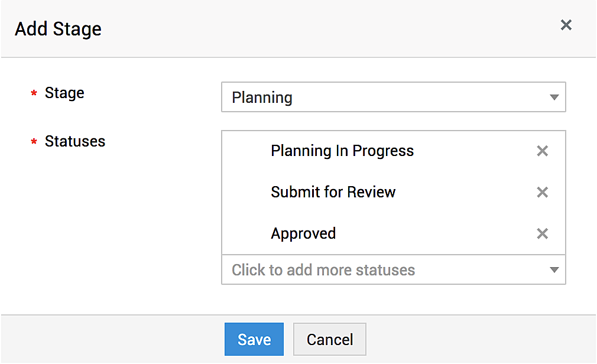Click the empty footer area beside Cancel
The image size is (597, 364).
coord(473,339)
